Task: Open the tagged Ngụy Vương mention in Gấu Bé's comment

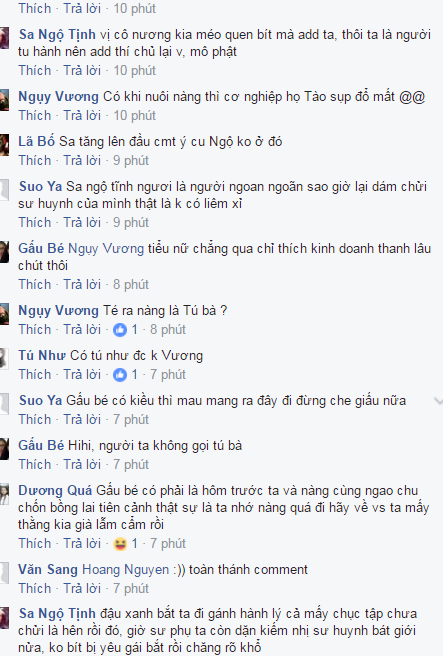Action: pyautogui.click(x=106, y=249)
